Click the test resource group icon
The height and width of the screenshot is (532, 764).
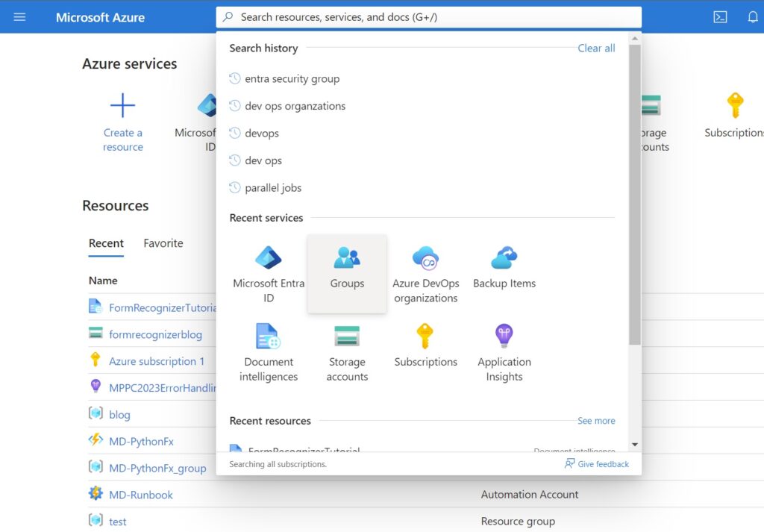click(95, 520)
